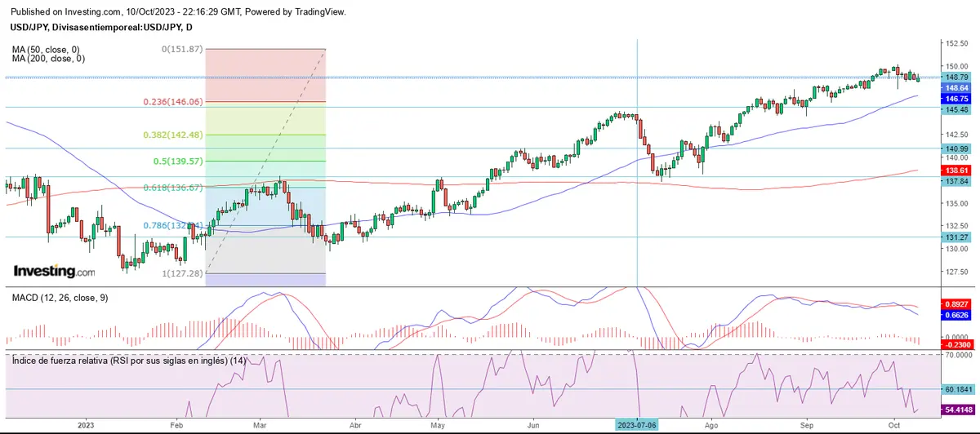Click Fibonacci level 0.618(136.67) label
Viewport: 980px width, 434px height.
pyautogui.click(x=172, y=188)
